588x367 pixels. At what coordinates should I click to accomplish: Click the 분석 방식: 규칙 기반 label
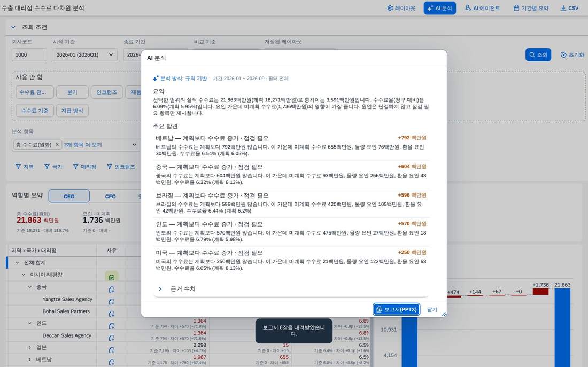pos(180,79)
